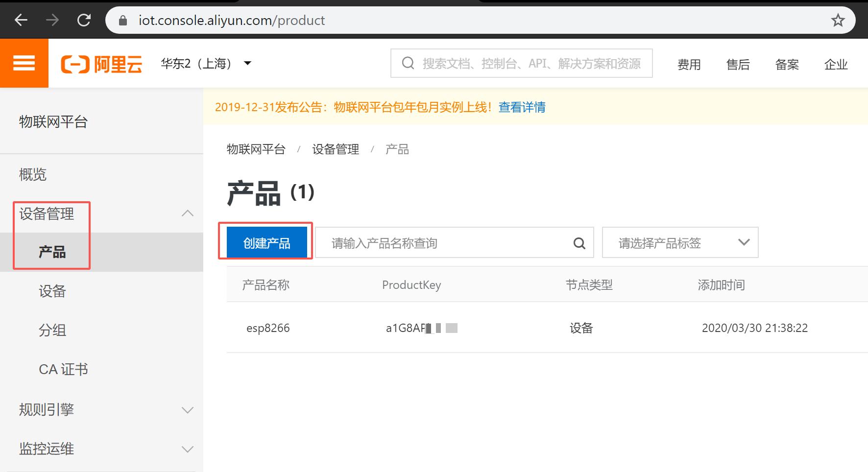Click the search icon in the top search bar
868x472 pixels.
point(408,63)
